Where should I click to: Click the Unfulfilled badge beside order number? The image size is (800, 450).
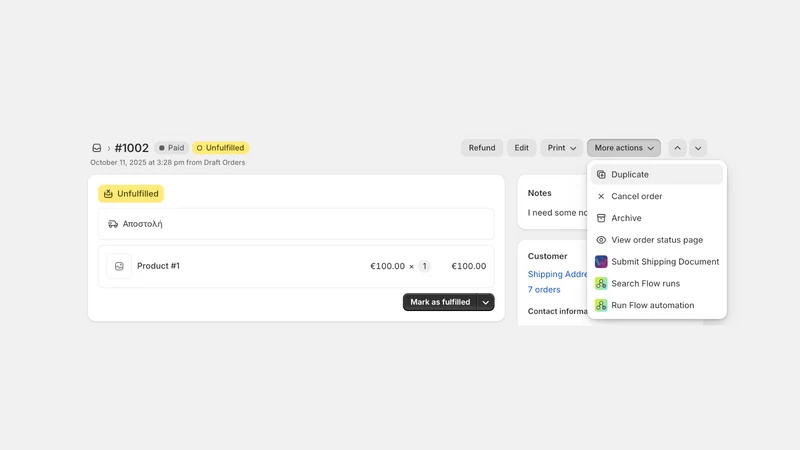pos(220,148)
